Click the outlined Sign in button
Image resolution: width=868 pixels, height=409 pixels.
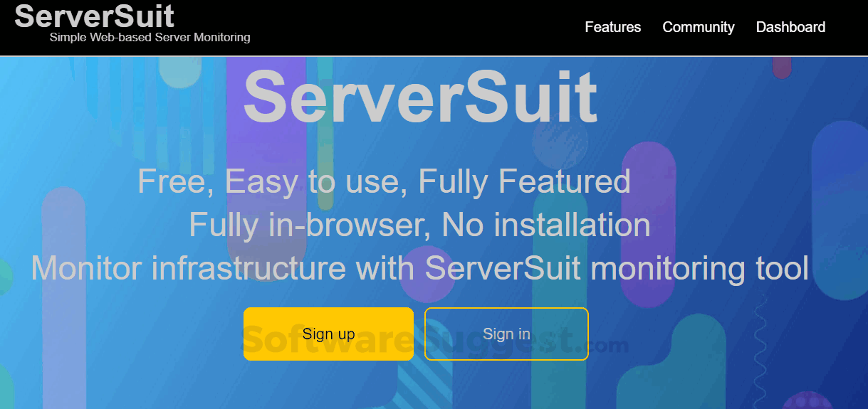(x=506, y=334)
